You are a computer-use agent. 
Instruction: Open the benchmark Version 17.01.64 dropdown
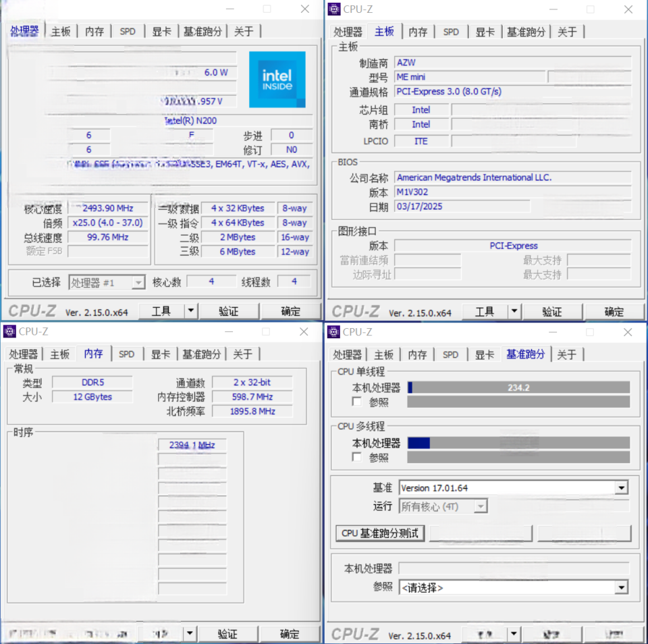514,488
